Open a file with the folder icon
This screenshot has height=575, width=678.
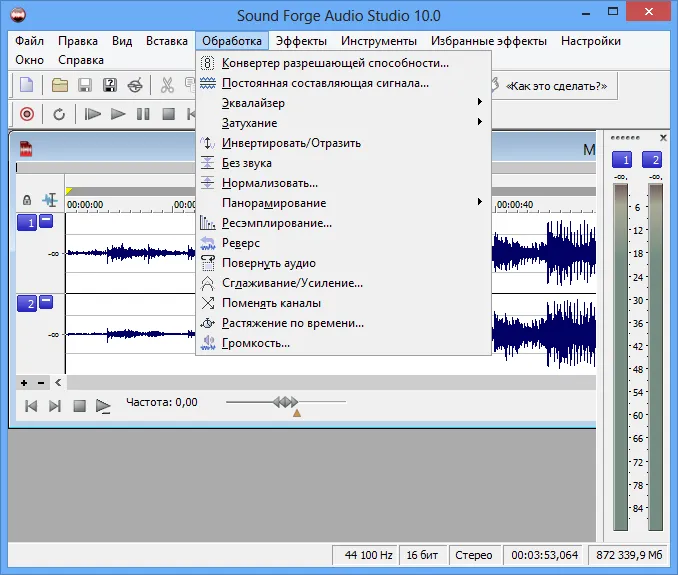pyautogui.click(x=60, y=85)
